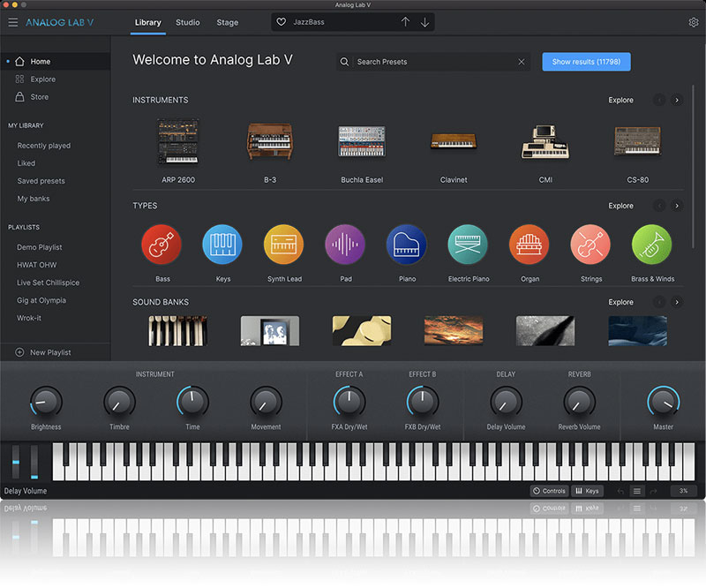Screen dimensions: 706x588
Task: Clear the search presets field
Action: (522, 62)
